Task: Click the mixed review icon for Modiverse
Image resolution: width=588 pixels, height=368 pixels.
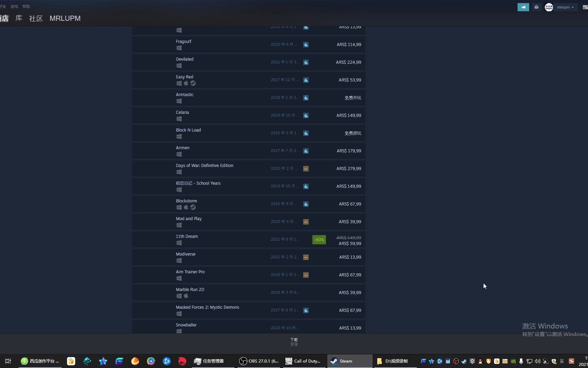Action: [x=306, y=257]
